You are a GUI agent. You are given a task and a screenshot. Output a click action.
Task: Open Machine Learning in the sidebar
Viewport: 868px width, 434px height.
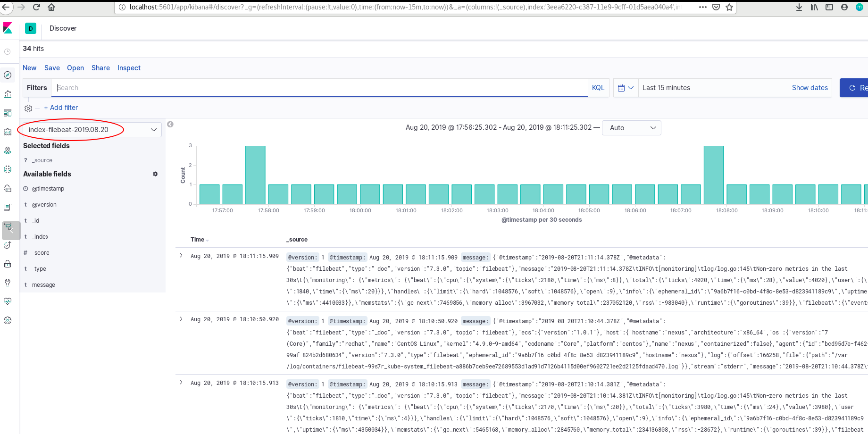tap(8, 169)
